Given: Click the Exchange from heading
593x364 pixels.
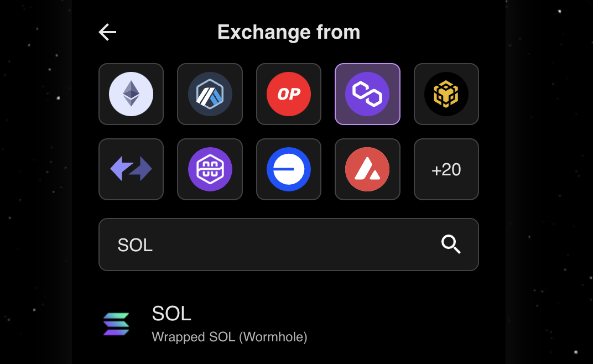Looking at the screenshot, I should click(289, 32).
